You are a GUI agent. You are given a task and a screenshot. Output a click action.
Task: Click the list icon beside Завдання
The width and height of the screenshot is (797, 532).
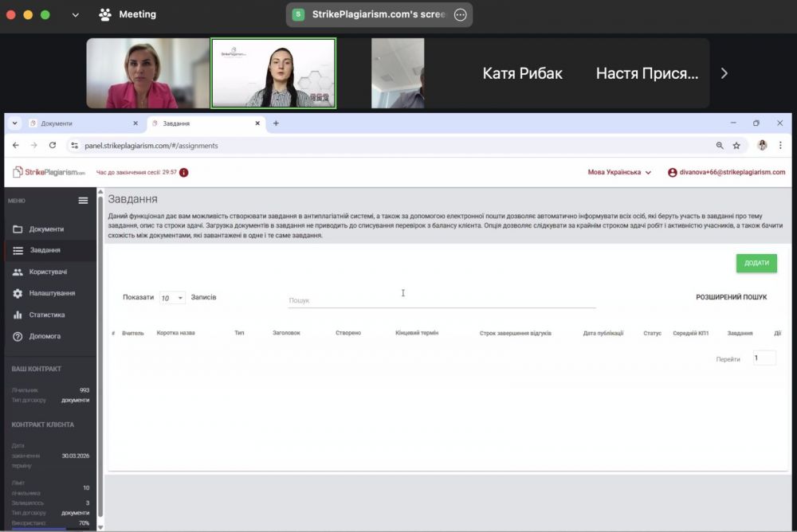[x=18, y=251]
